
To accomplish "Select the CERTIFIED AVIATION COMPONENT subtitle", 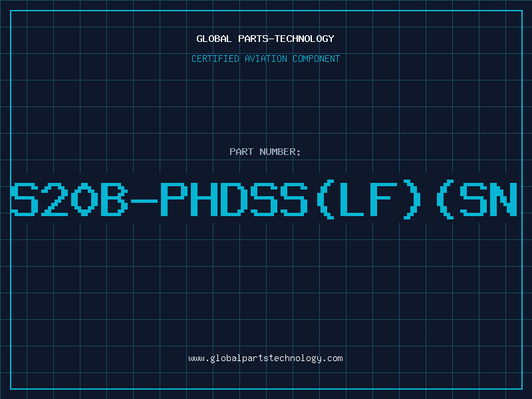I will click(x=265, y=59).
